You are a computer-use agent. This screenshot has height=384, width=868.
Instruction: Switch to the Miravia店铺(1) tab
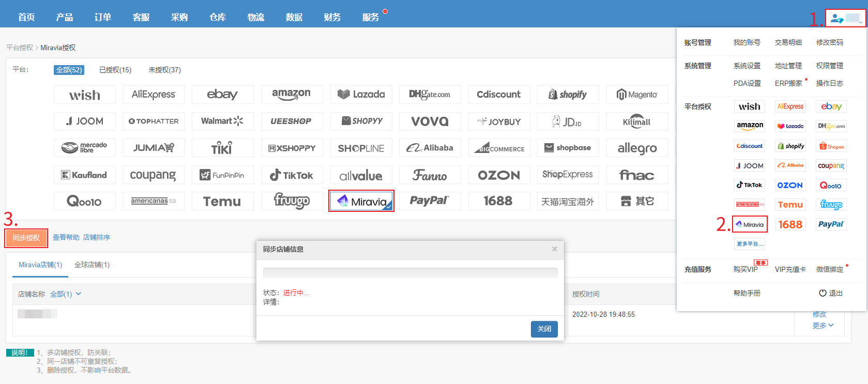(40, 265)
